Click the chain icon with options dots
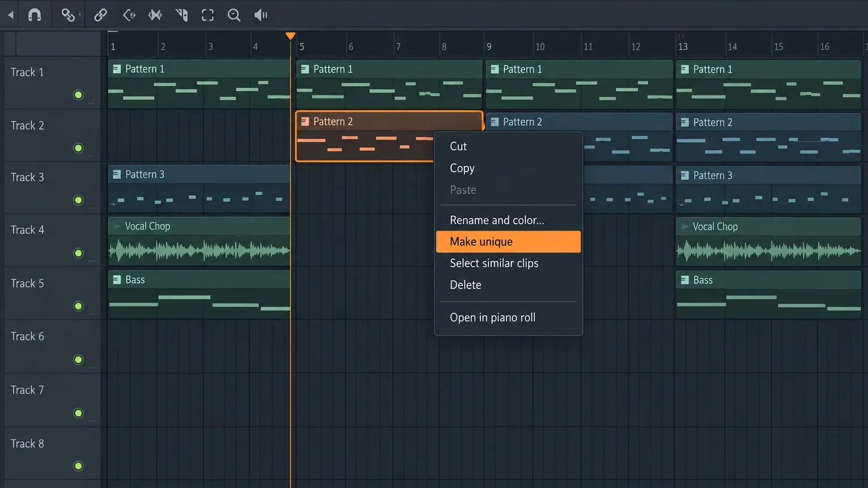Image resolution: width=868 pixels, height=488 pixels. pos(68,15)
